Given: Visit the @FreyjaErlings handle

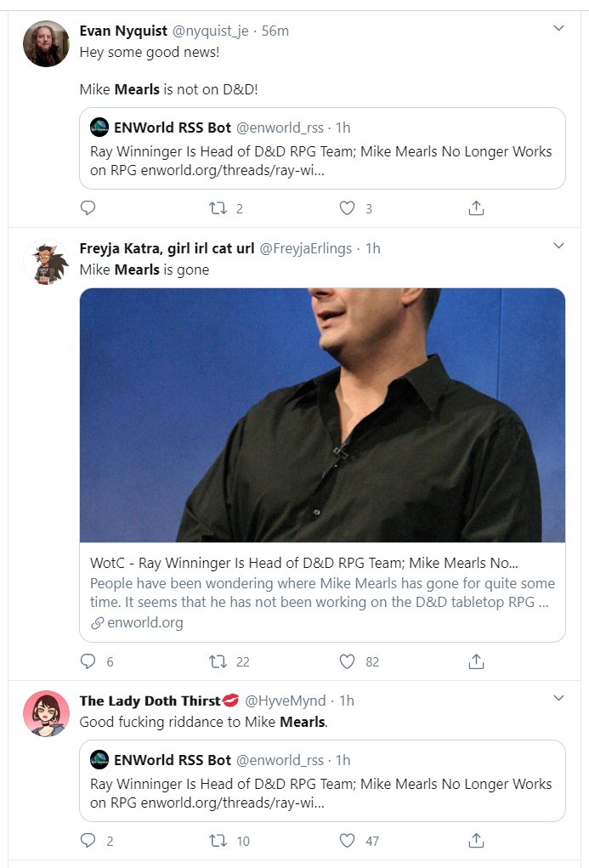Looking at the screenshot, I should (x=306, y=248).
